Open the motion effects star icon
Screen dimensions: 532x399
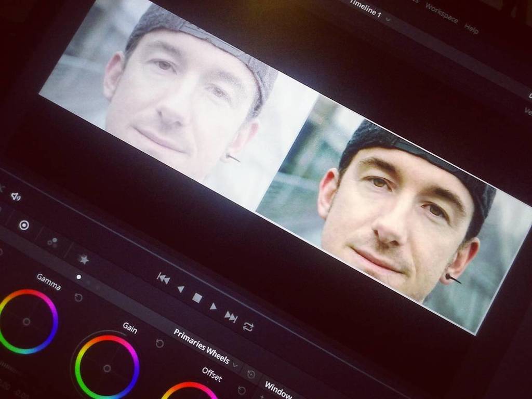click(x=84, y=260)
